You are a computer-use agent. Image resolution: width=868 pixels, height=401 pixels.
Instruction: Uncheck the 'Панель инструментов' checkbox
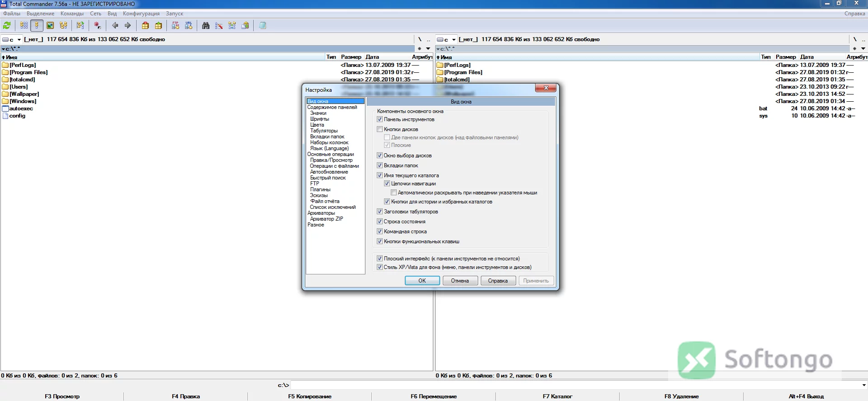[380, 119]
